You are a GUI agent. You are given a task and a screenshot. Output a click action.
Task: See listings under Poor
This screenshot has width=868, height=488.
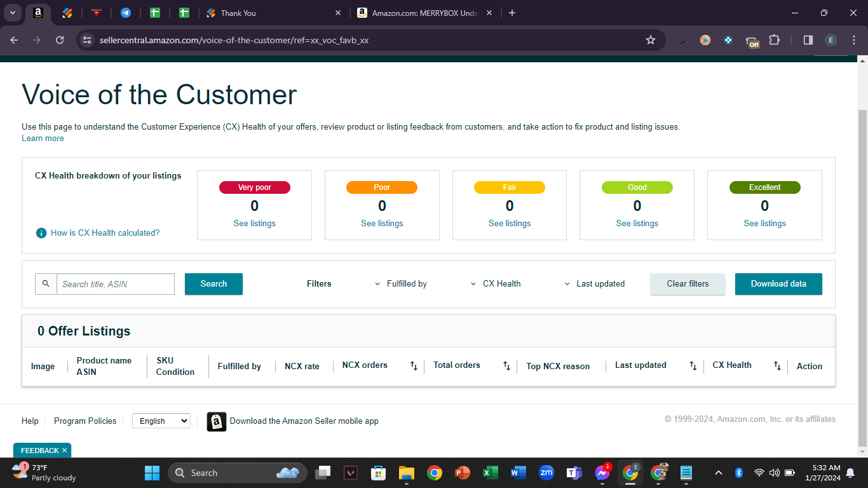click(382, 224)
